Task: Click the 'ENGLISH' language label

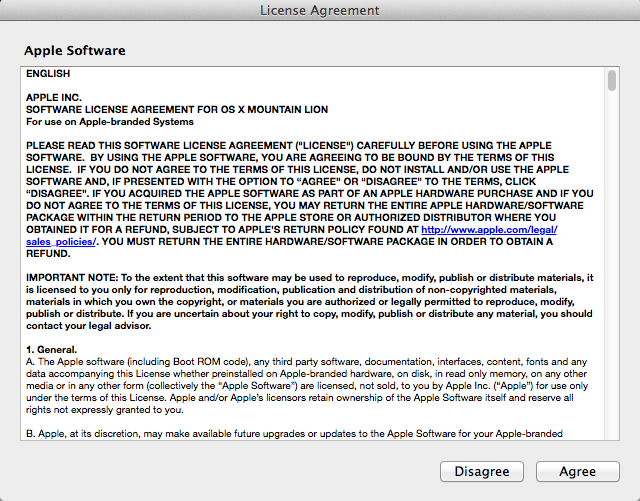Action: [x=48, y=73]
